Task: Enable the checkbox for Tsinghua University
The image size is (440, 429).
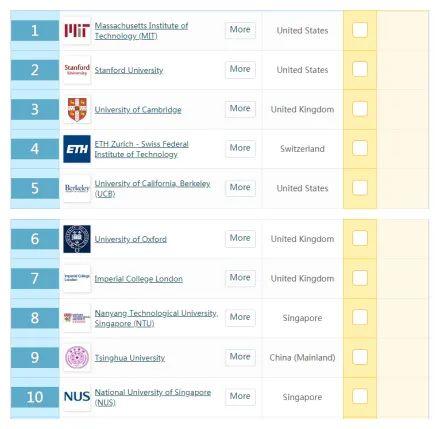Action: (x=360, y=357)
